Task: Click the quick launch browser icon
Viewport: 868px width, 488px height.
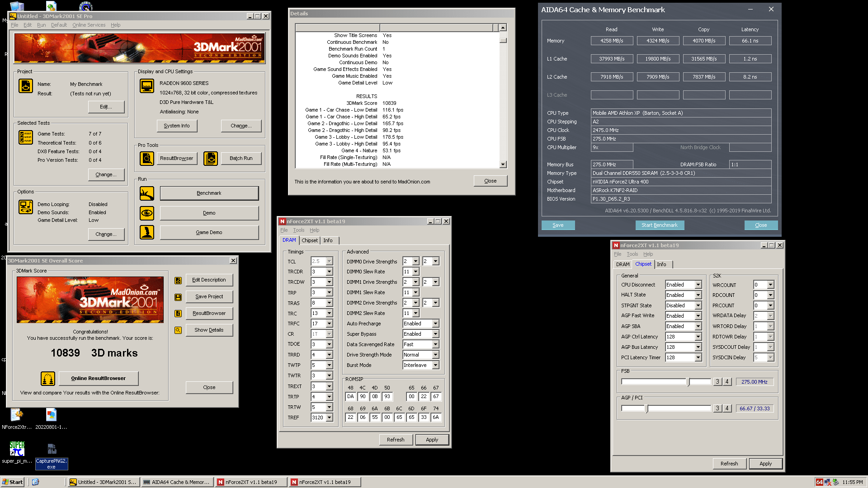Action: tap(36, 482)
